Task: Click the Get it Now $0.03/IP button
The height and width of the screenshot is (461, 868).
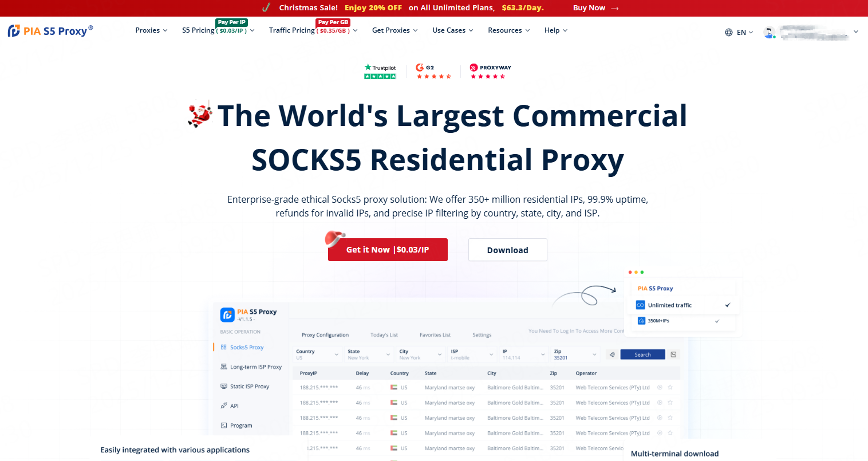Action: pos(388,250)
